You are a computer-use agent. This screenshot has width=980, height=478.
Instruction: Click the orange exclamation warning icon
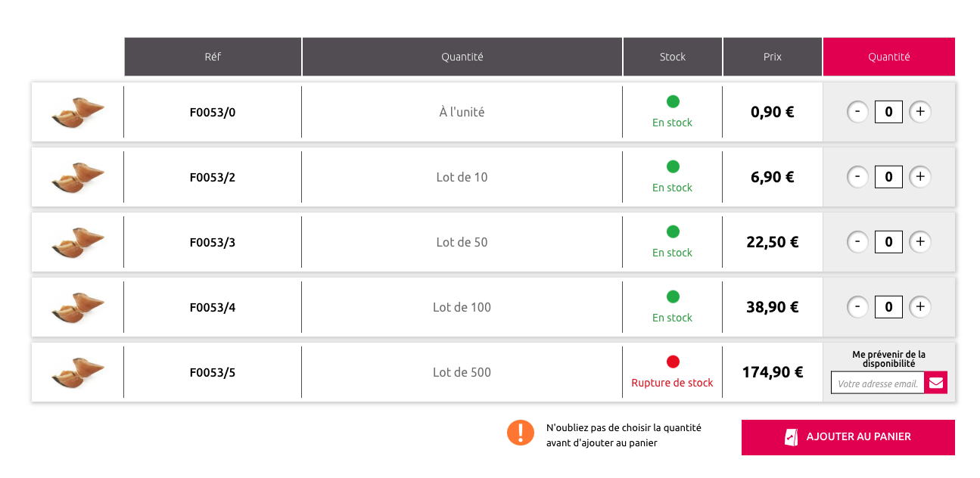tap(521, 433)
